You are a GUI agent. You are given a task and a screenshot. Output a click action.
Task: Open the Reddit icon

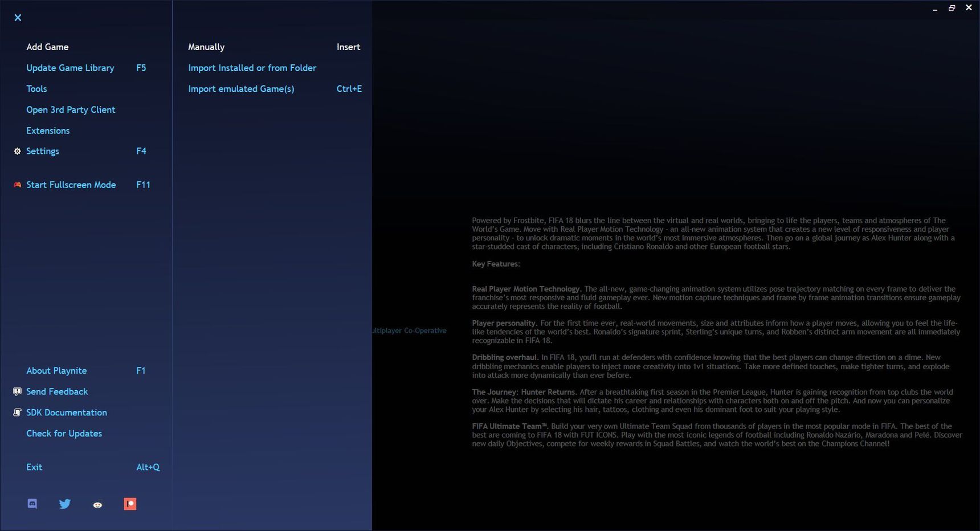[x=97, y=504]
